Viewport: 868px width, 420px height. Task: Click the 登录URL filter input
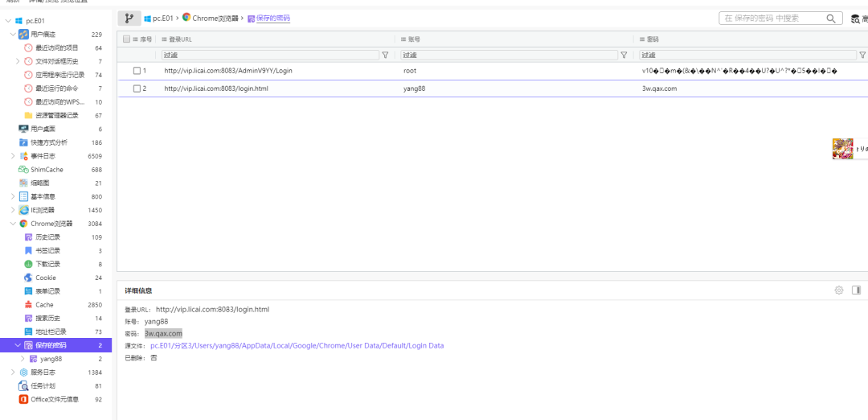tap(271, 55)
